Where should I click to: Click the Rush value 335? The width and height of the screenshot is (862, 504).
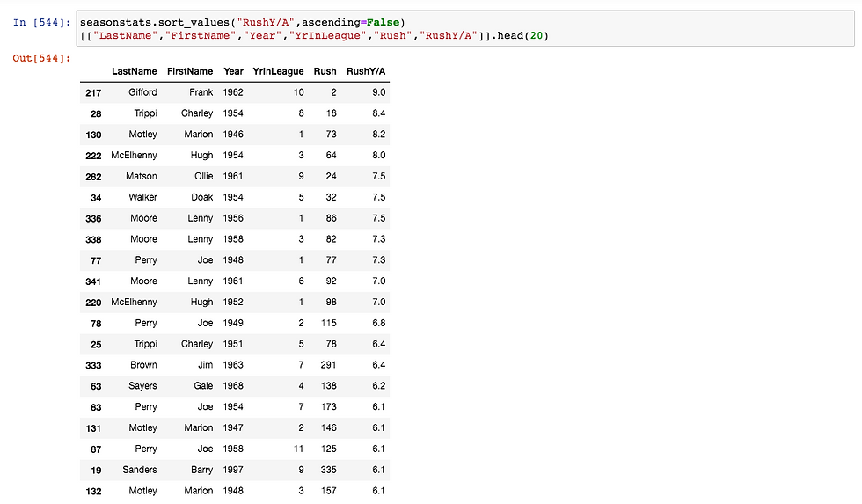tap(329, 470)
